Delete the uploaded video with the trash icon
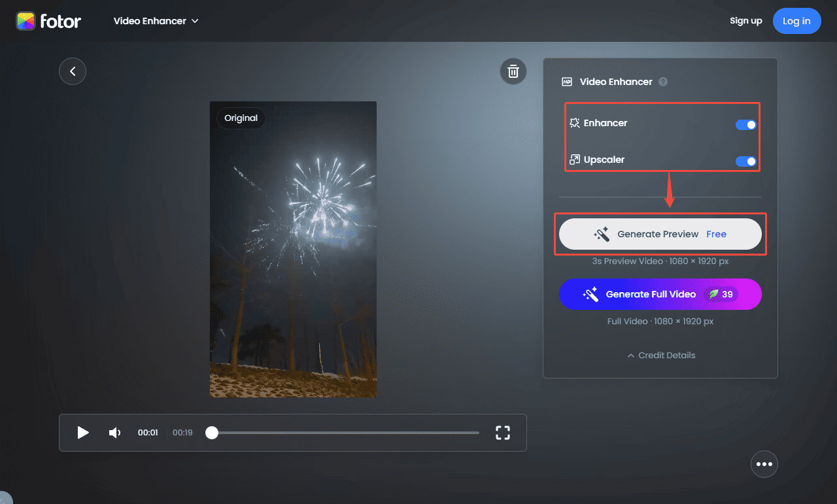This screenshot has width=837, height=504. tap(513, 71)
